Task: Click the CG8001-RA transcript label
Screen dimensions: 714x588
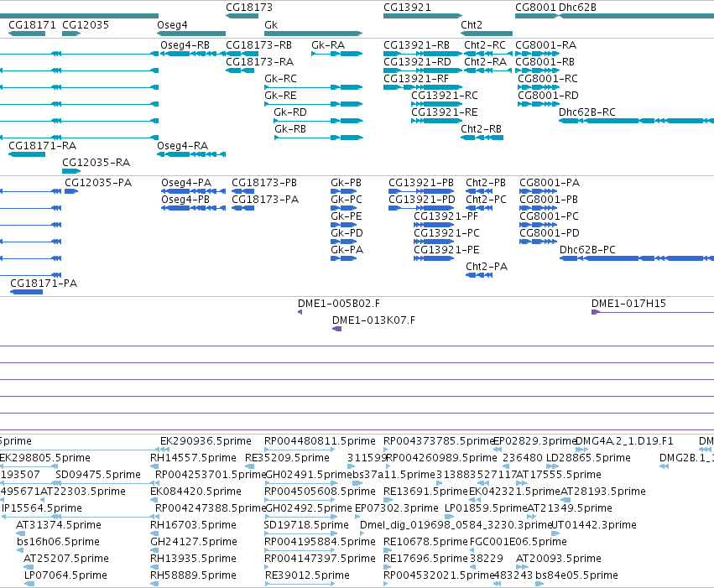Action: [x=545, y=45]
